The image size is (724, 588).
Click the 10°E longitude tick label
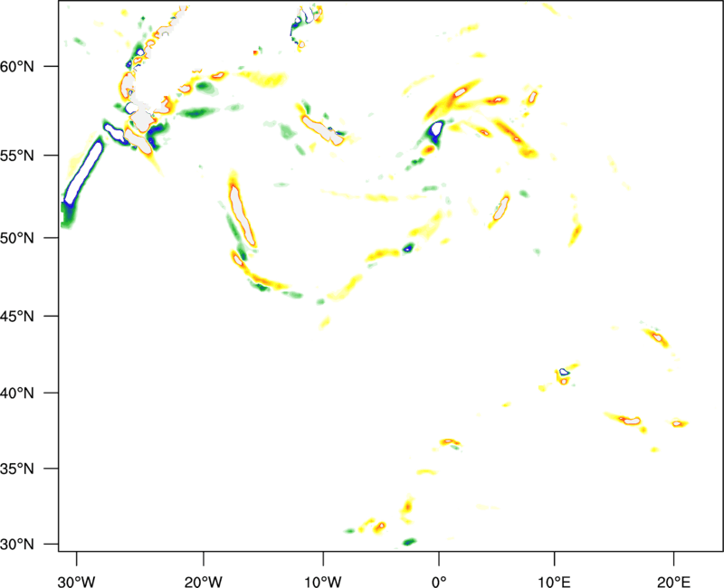coord(554,581)
